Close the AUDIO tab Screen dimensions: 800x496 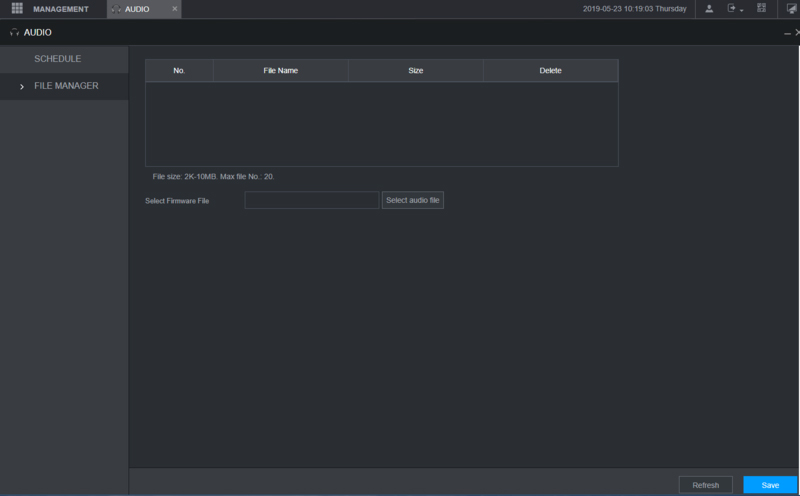[175, 9]
